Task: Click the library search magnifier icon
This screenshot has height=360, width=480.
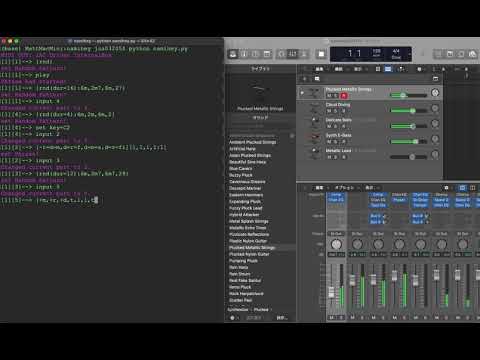Action: coord(292,136)
